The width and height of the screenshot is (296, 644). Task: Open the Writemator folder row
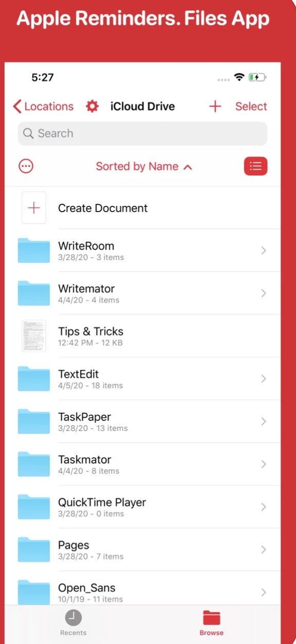point(143,293)
